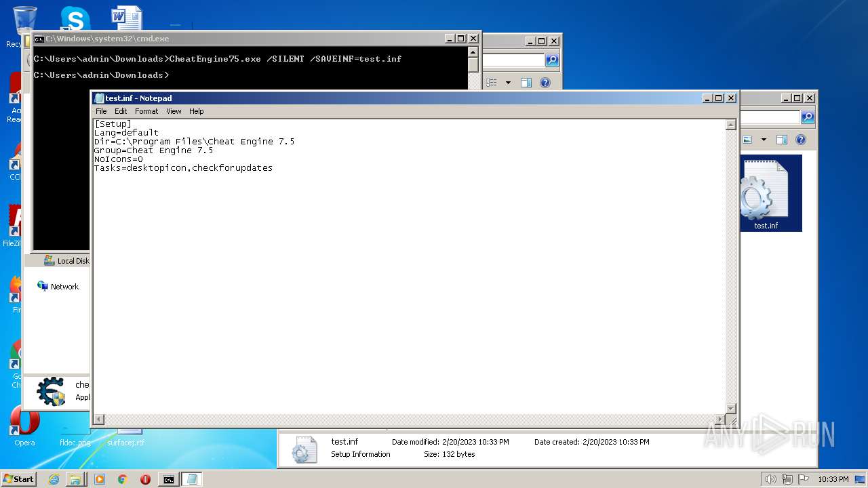Open the Format menu in Notepad
The width and height of the screenshot is (868, 488).
(x=146, y=111)
